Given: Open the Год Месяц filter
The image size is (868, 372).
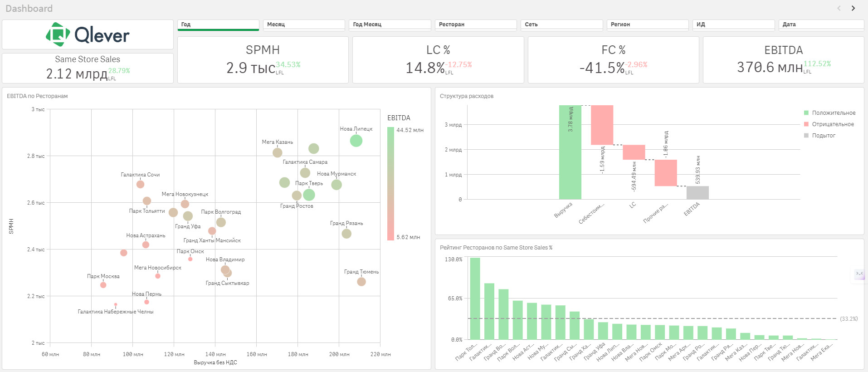Looking at the screenshot, I should (x=390, y=25).
